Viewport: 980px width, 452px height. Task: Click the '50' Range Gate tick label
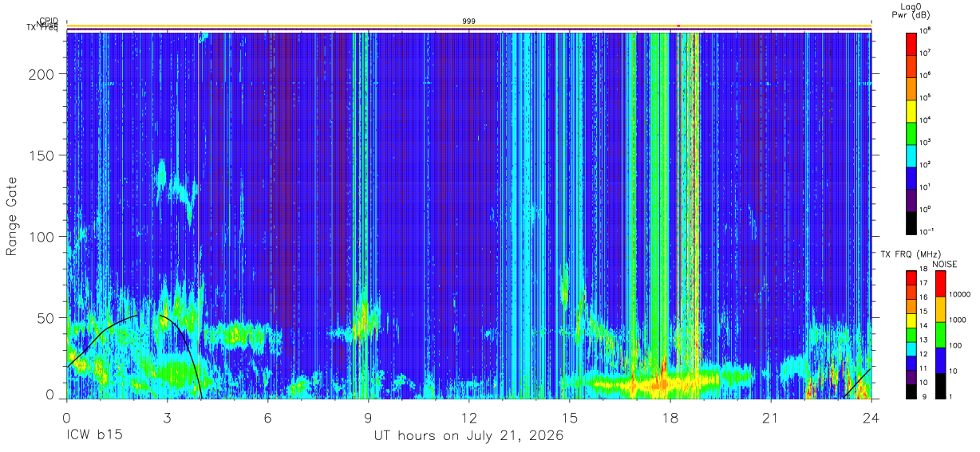tap(46, 318)
